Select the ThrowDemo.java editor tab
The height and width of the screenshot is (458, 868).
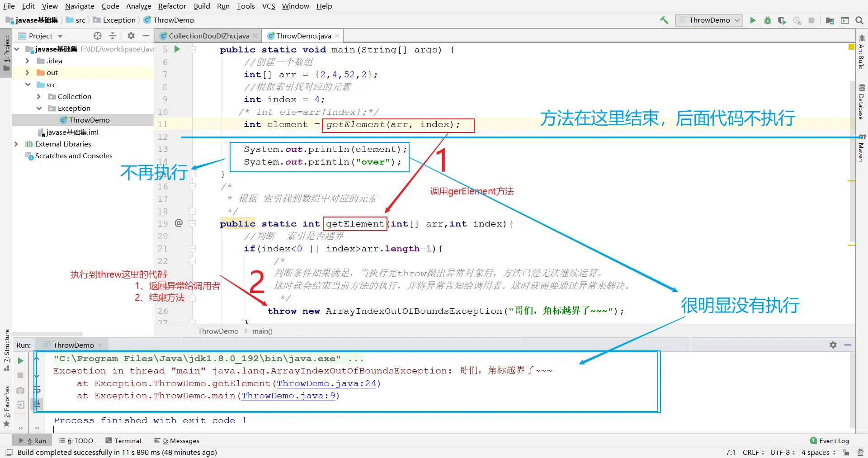pos(303,36)
